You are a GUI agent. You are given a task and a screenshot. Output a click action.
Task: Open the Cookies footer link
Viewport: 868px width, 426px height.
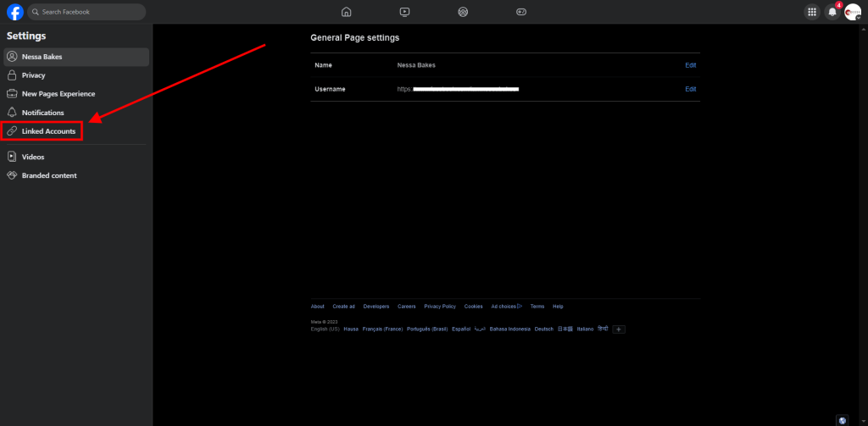pyautogui.click(x=473, y=307)
